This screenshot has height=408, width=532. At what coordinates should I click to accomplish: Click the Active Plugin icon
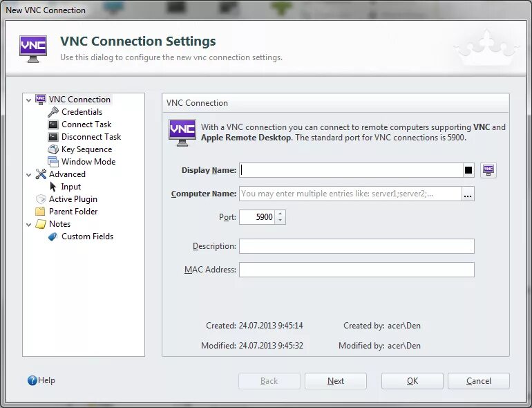(41, 199)
